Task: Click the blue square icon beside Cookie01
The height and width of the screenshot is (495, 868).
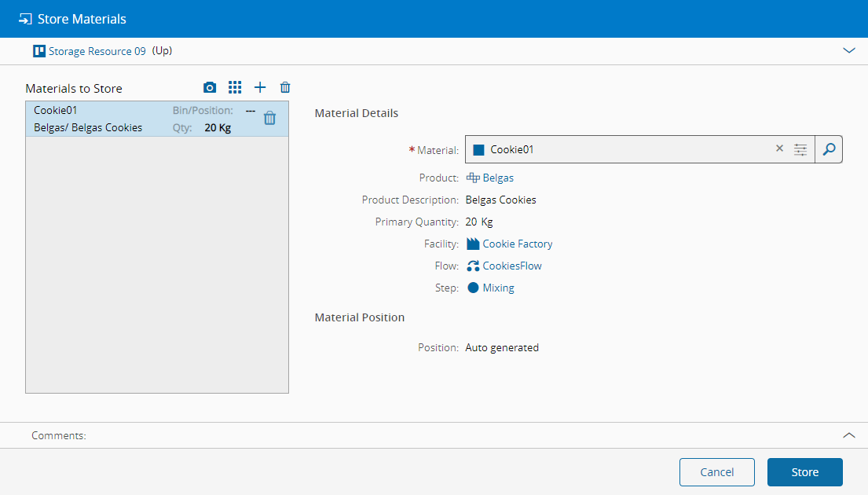Action: click(479, 149)
